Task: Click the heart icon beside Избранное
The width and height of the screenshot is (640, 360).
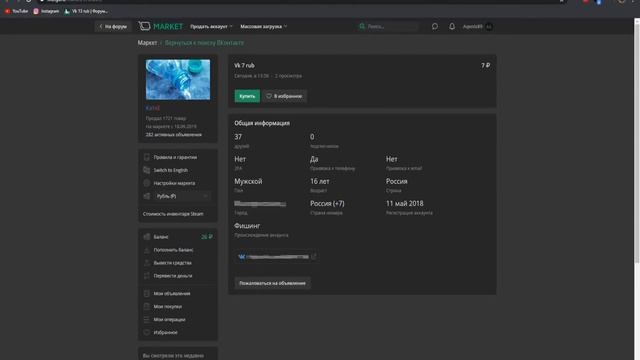Action: click(147, 333)
